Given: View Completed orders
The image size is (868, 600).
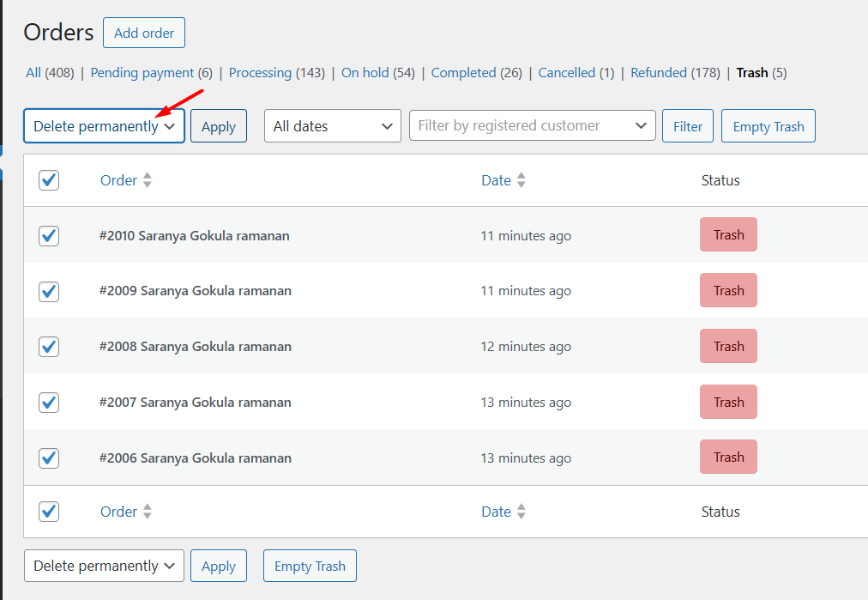Looking at the screenshot, I should (466, 73).
